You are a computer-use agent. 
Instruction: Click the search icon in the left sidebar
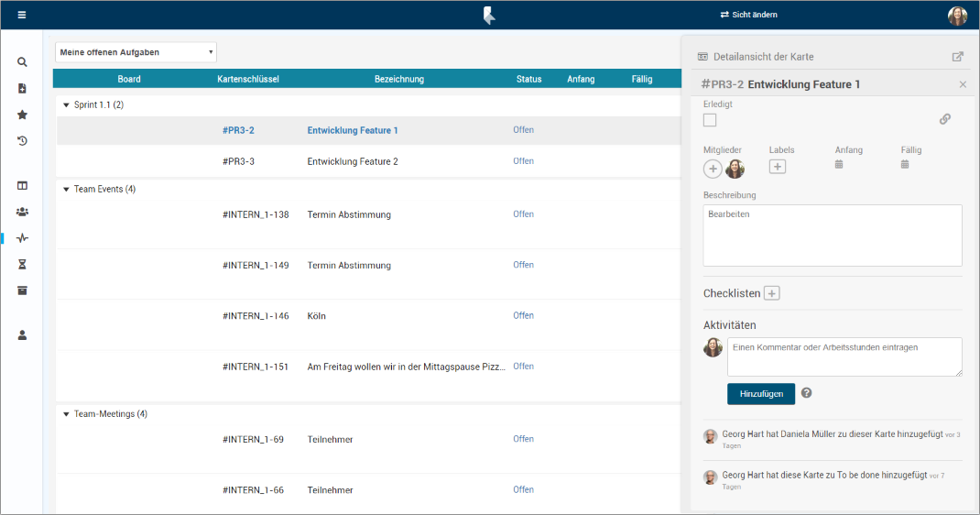[22, 62]
